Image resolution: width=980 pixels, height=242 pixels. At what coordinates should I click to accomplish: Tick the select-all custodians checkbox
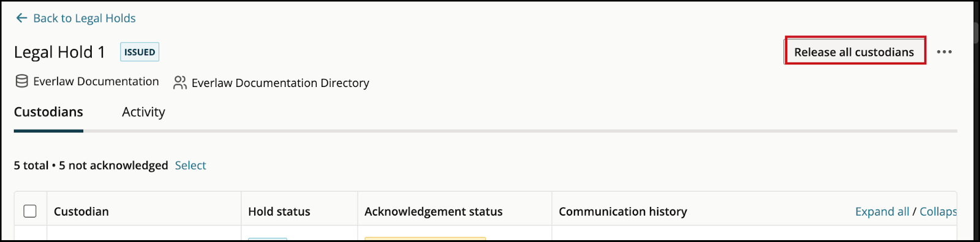coord(30,211)
